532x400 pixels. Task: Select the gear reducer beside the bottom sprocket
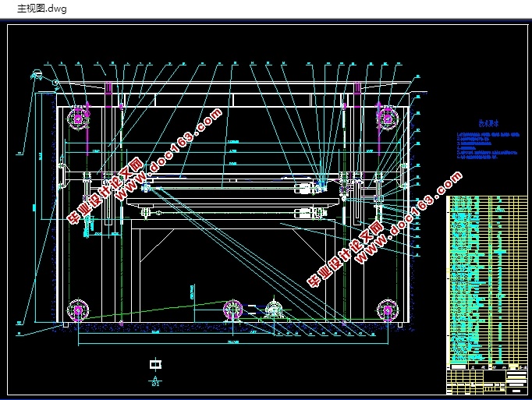tap(274, 310)
